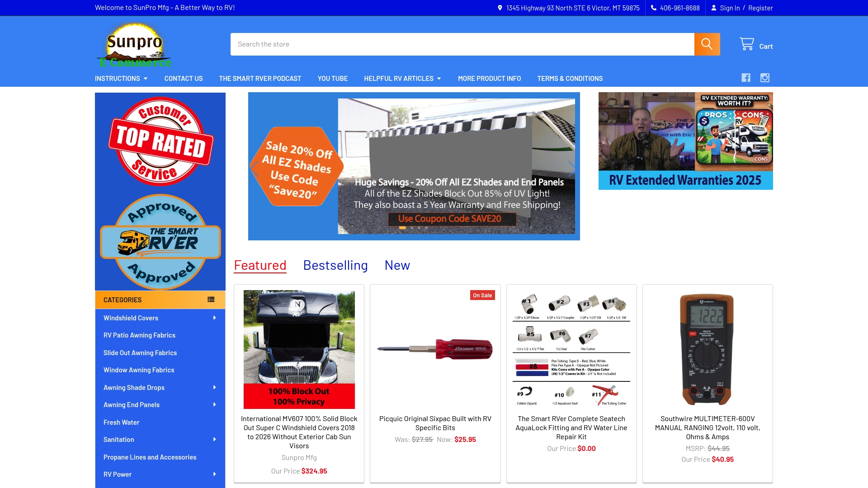This screenshot has width=868, height=488.
Task: Click the On Sale badge
Action: point(482,295)
